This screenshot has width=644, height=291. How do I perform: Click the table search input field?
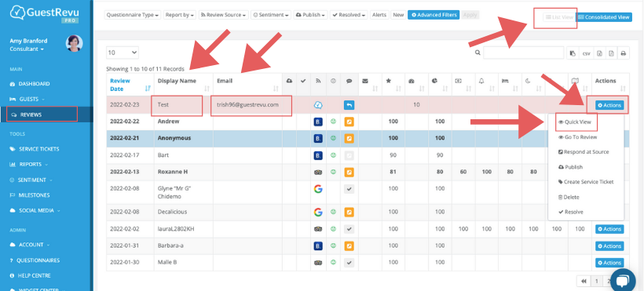[x=523, y=53]
